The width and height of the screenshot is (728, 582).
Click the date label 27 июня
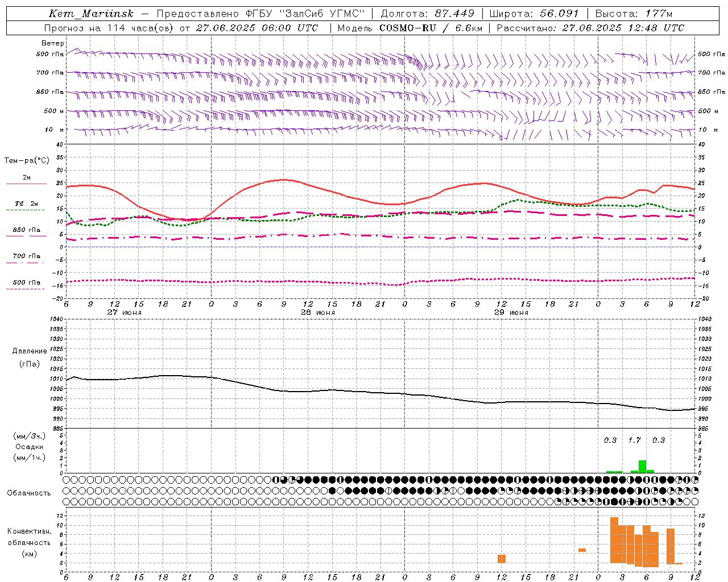(125, 312)
